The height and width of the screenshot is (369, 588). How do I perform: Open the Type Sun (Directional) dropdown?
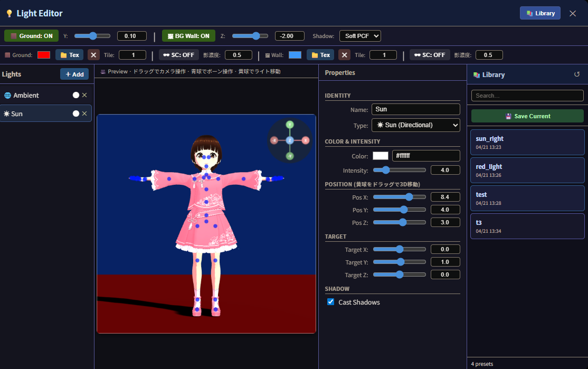pos(415,125)
